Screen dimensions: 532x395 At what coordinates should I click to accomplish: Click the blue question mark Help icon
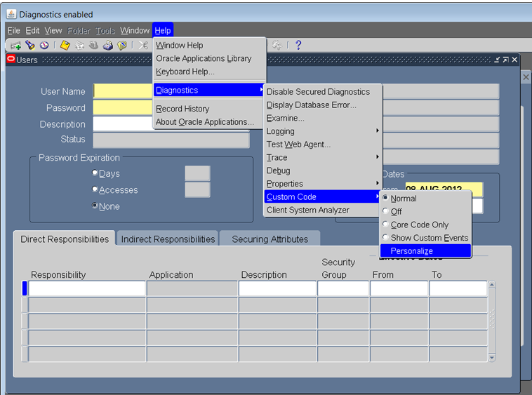pos(298,45)
